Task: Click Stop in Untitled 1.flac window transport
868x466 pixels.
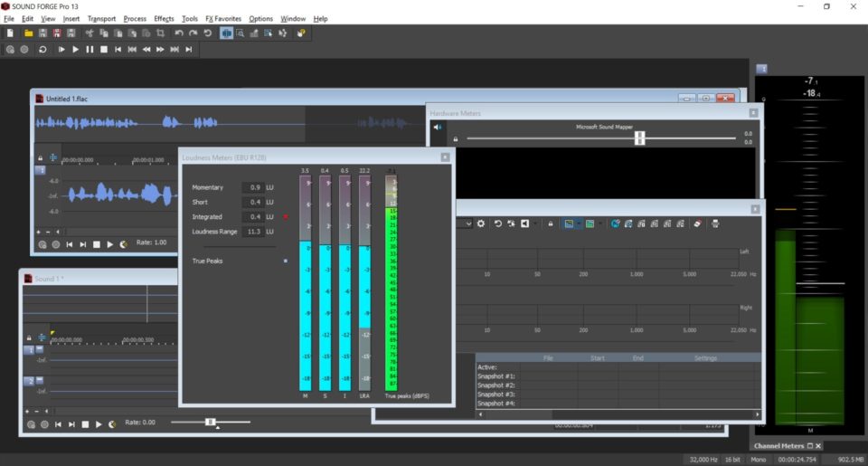Action: tap(97, 244)
